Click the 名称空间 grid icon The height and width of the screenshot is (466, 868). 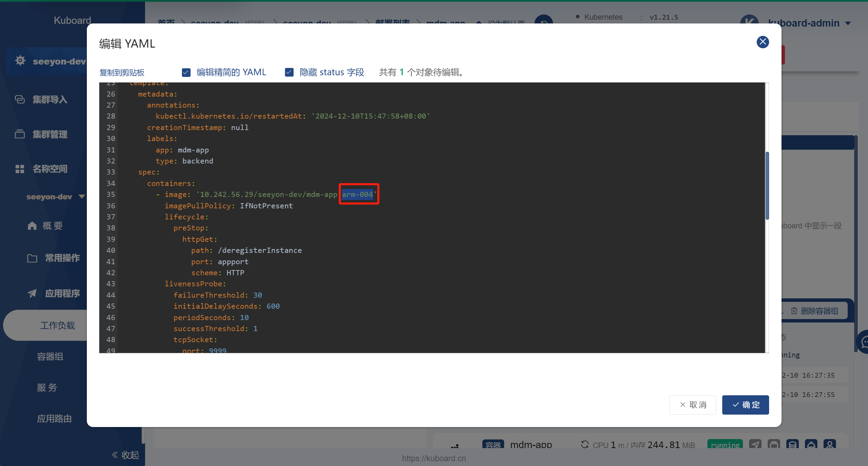(20, 169)
